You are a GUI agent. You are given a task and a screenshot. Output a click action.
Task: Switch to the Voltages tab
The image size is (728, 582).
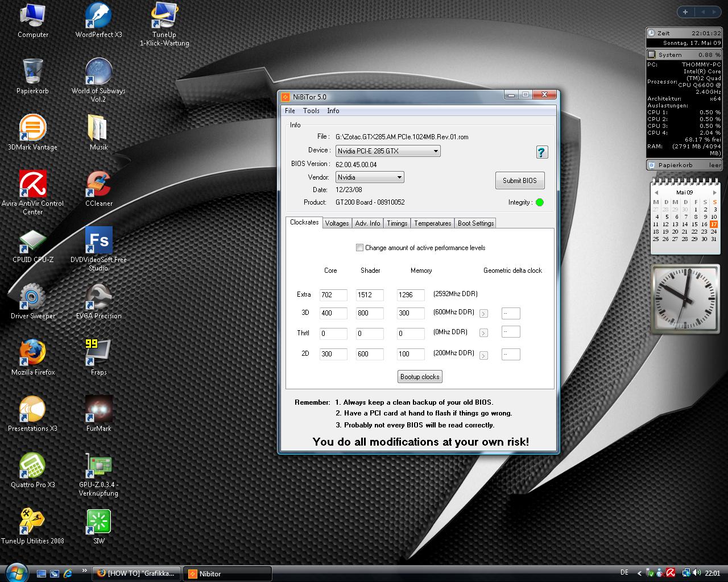(x=337, y=223)
